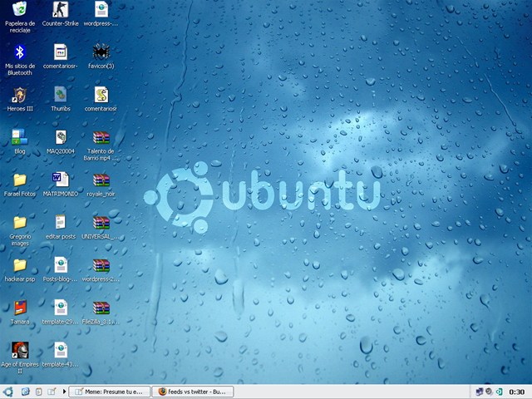This screenshot has width=532, height=399.
Task: Click the green system tray icon
Action: point(499,392)
